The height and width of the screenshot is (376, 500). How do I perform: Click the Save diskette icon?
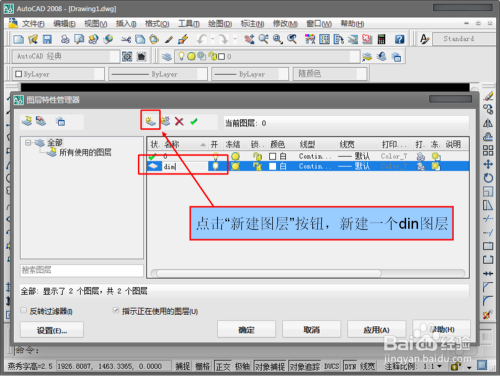pos(47,39)
